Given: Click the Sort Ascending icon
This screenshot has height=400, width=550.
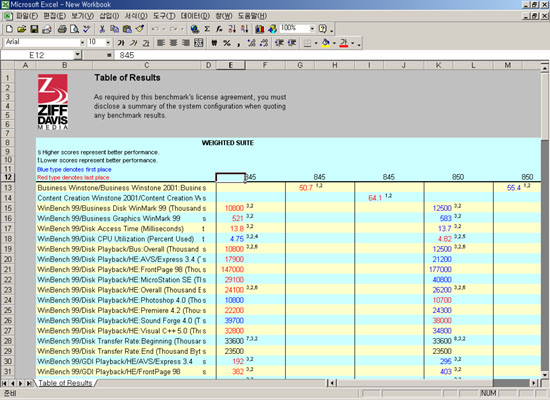Looking at the screenshot, I should pyautogui.click(x=232, y=29).
